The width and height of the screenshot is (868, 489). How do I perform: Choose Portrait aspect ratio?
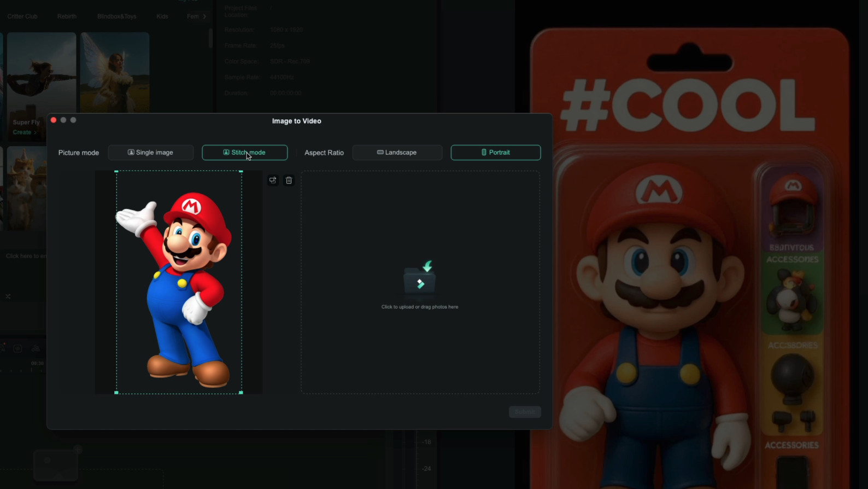tap(496, 153)
